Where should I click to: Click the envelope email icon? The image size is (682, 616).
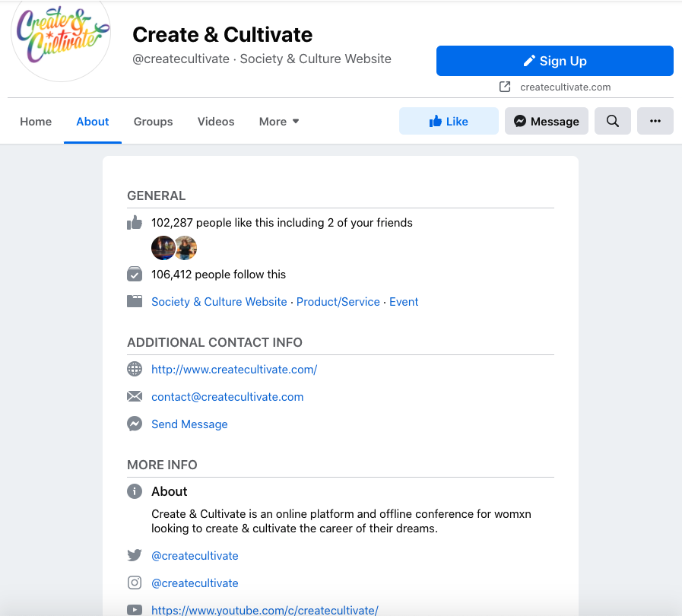tap(135, 396)
